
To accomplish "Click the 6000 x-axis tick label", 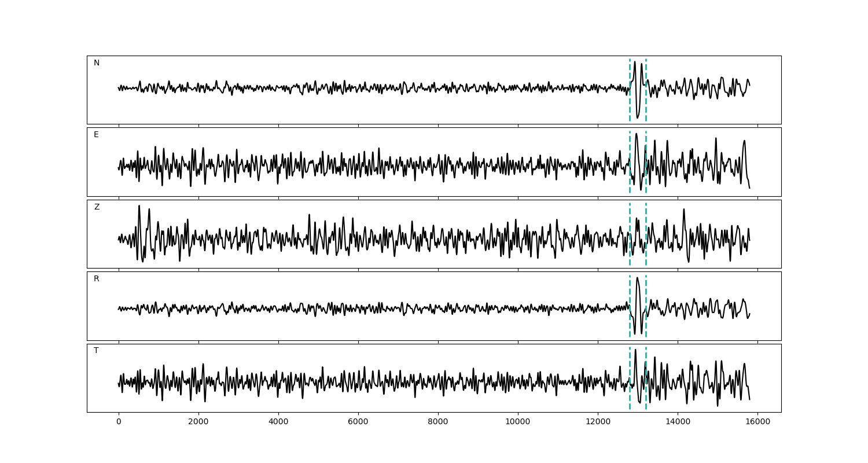I will [x=358, y=422].
